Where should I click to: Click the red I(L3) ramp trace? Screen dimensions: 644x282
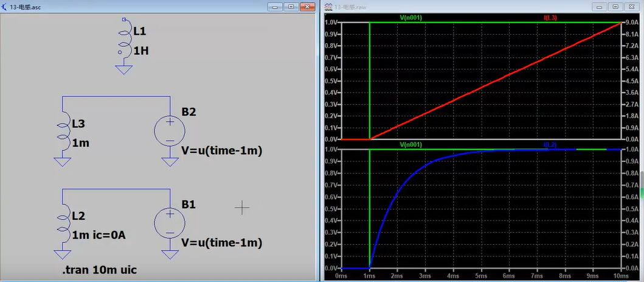[495, 82]
